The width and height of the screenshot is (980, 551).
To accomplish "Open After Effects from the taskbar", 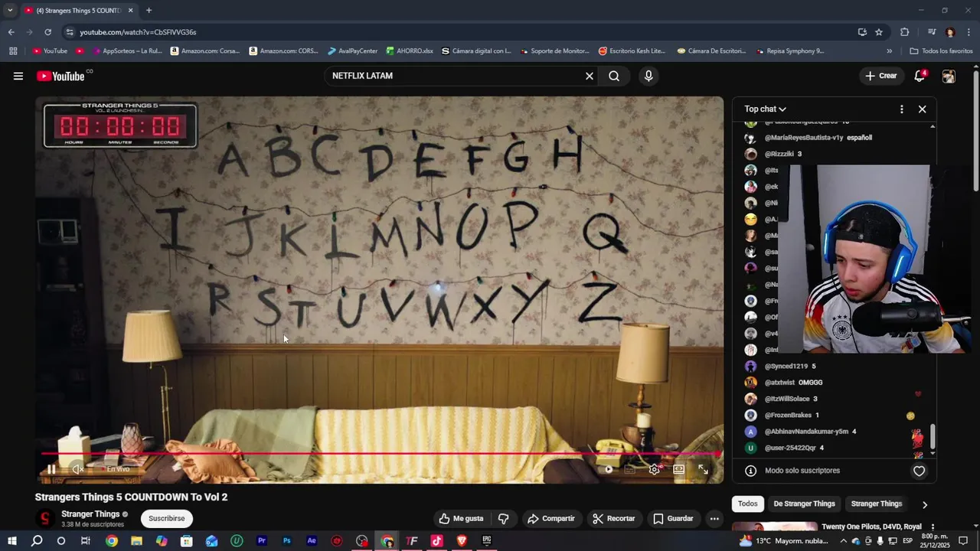I will point(312,540).
